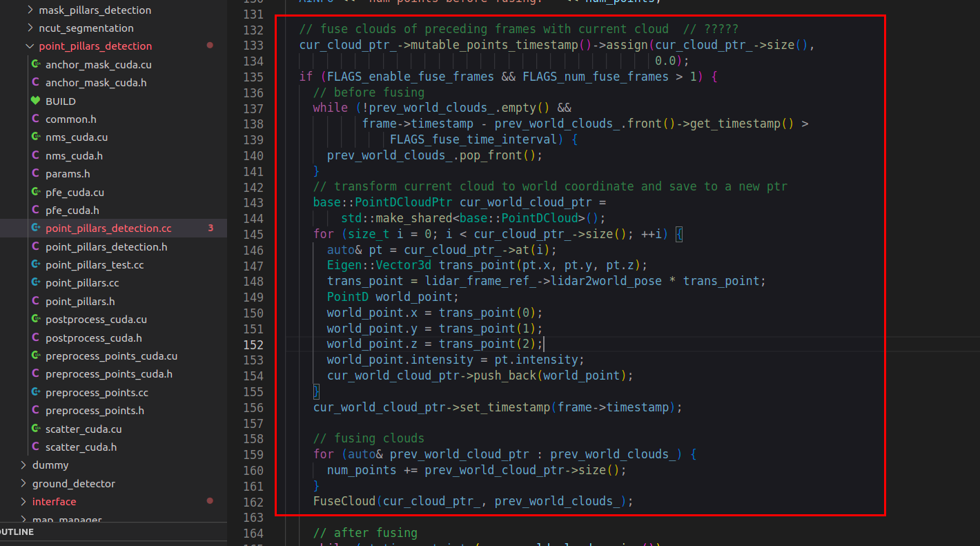Click the C++ icon of preprocess_points.cc

point(36,392)
